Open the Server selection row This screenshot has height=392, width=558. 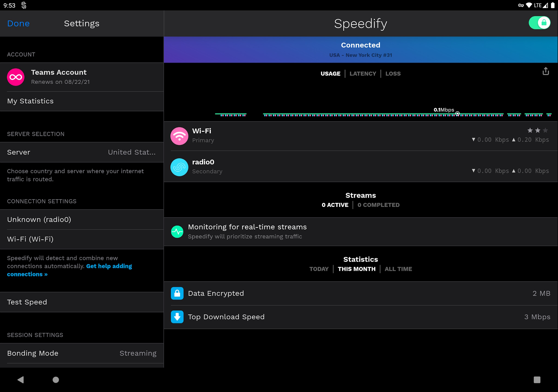(82, 152)
